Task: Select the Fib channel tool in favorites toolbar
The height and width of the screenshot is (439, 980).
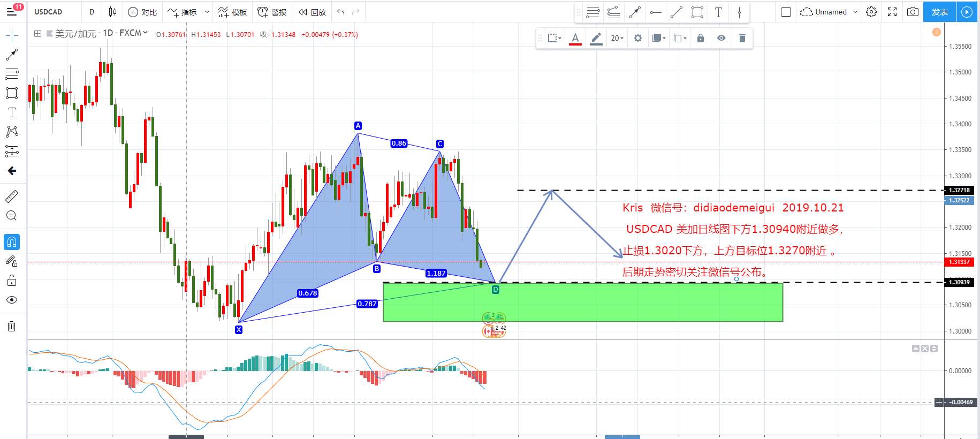Action: [x=614, y=12]
